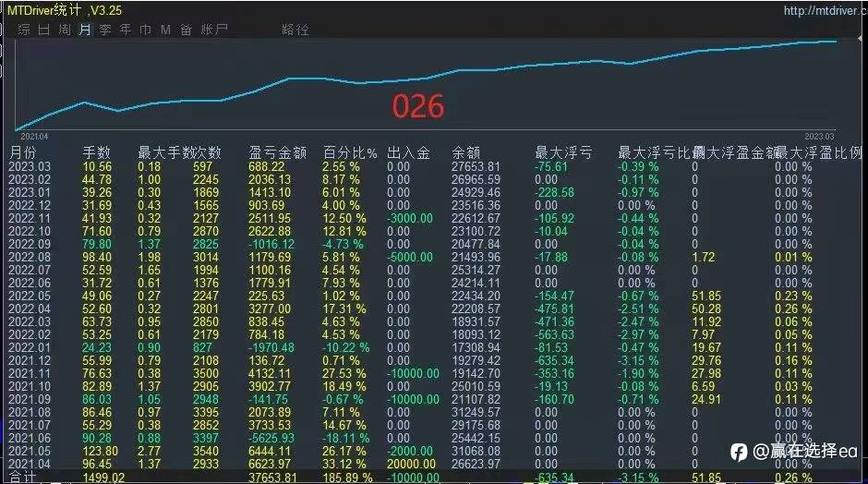Select the 2023.03 month row

coord(30,166)
